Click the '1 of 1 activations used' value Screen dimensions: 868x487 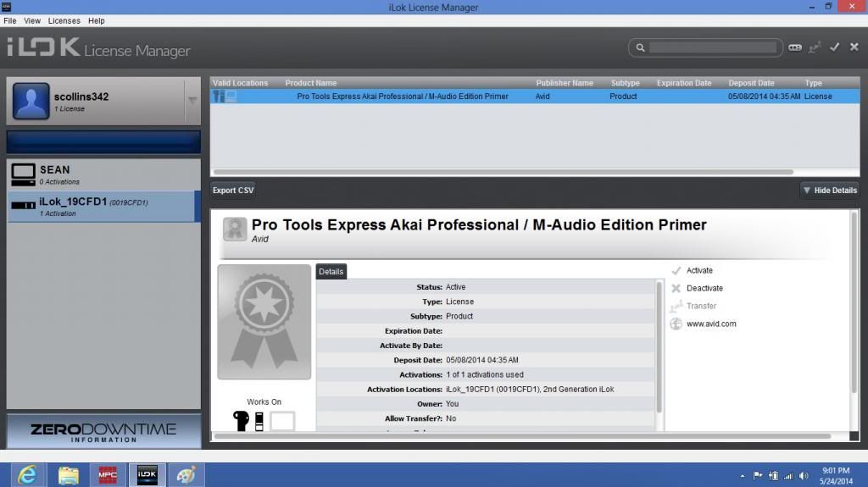click(x=485, y=374)
